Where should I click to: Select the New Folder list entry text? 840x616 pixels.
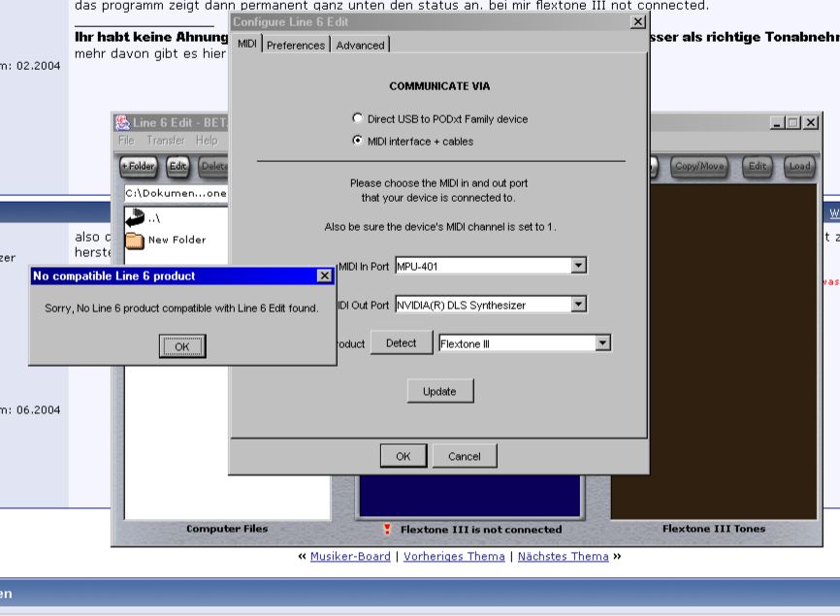pyautogui.click(x=178, y=240)
